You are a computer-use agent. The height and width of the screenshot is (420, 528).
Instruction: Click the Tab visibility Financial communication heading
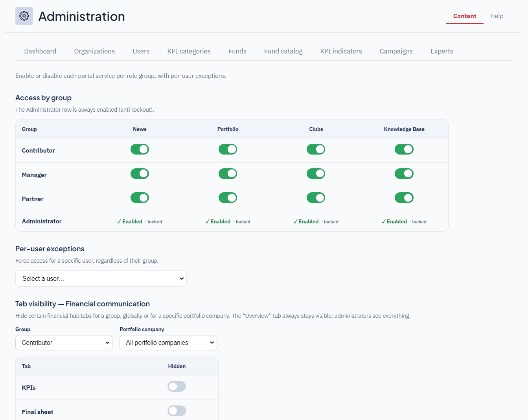83,304
